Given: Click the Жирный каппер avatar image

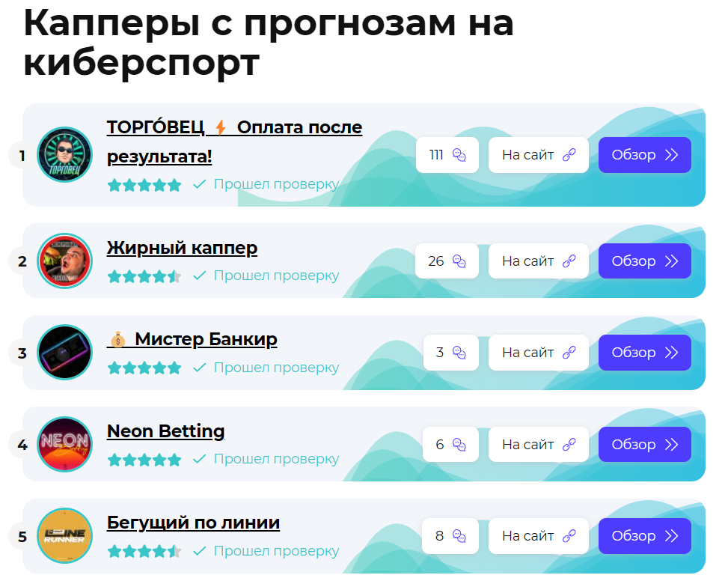Looking at the screenshot, I should [64, 261].
